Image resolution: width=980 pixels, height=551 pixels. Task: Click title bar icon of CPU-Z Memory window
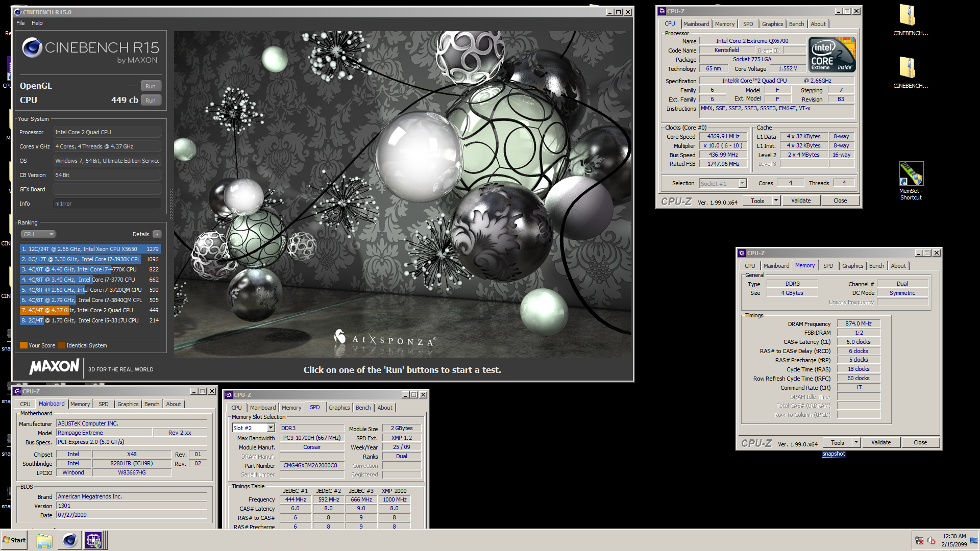point(742,253)
